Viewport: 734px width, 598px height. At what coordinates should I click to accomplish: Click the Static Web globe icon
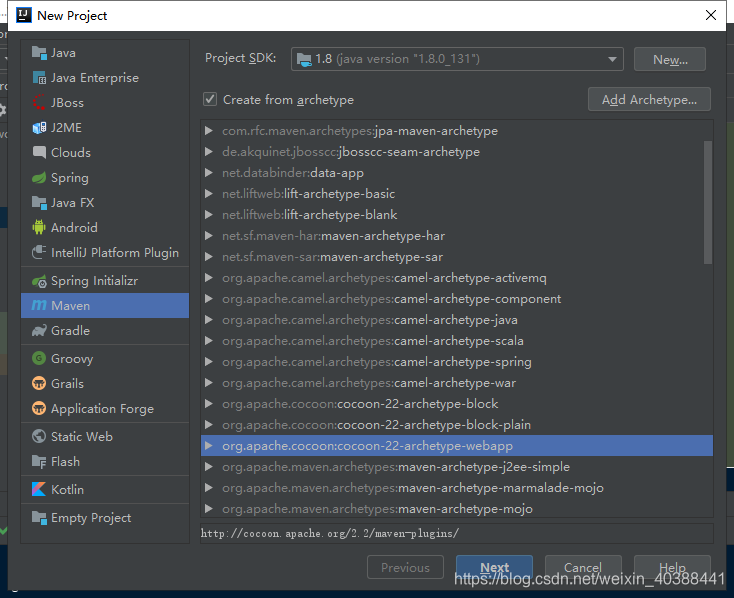click(x=39, y=436)
